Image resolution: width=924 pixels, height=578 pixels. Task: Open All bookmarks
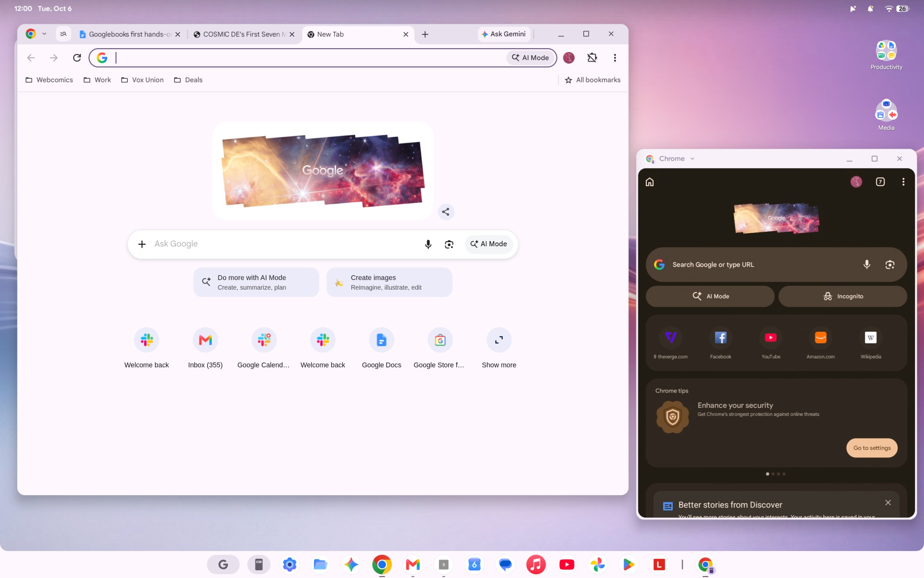[593, 80]
